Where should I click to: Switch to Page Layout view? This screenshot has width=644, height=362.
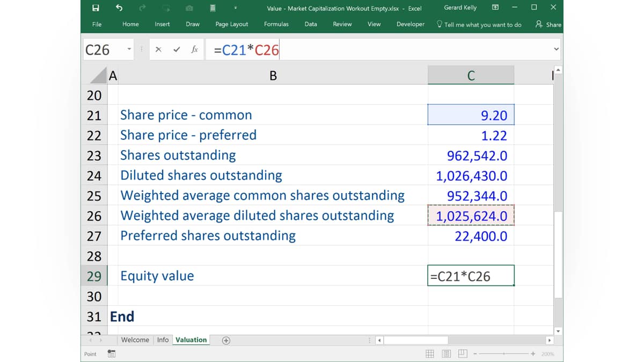(x=447, y=354)
